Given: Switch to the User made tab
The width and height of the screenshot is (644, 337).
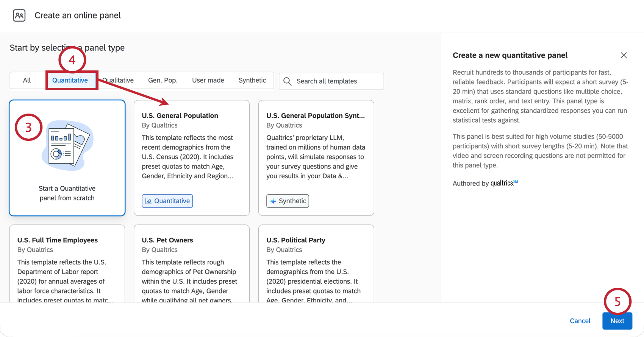Looking at the screenshot, I should tap(208, 80).
